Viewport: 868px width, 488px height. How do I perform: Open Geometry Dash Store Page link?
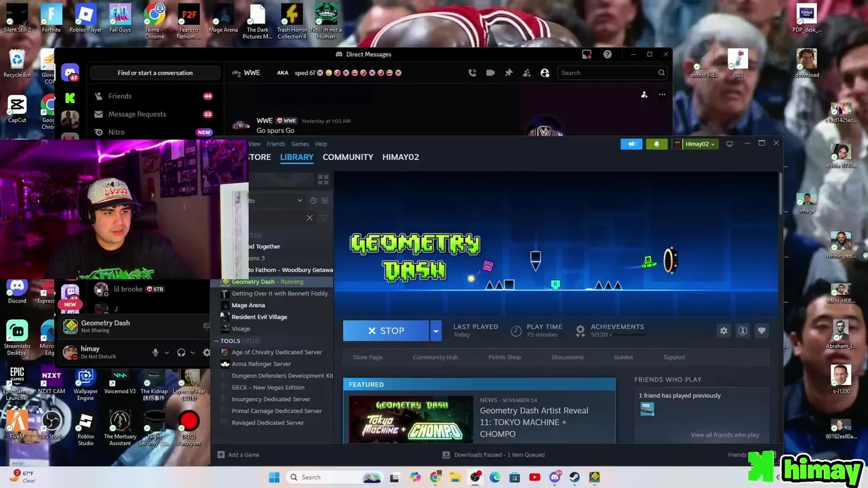(x=368, y=357)
